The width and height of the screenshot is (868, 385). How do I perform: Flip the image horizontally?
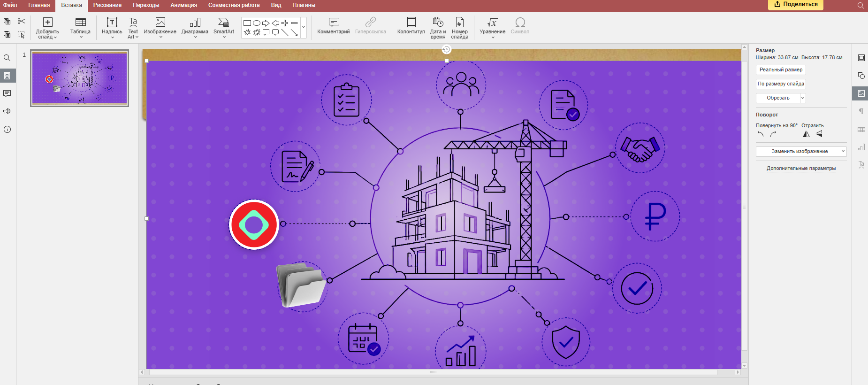click(806, 134)
